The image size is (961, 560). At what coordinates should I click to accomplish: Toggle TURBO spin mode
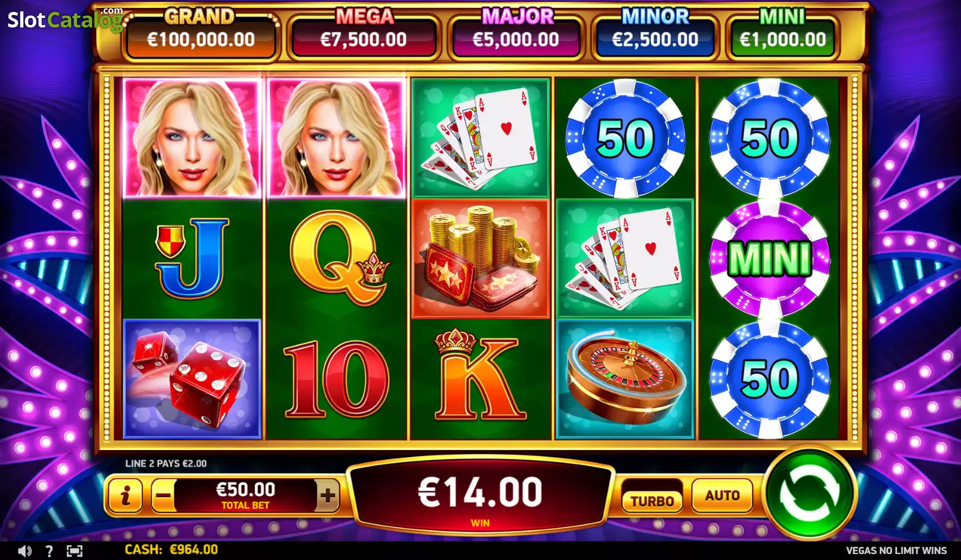point(652,501)
